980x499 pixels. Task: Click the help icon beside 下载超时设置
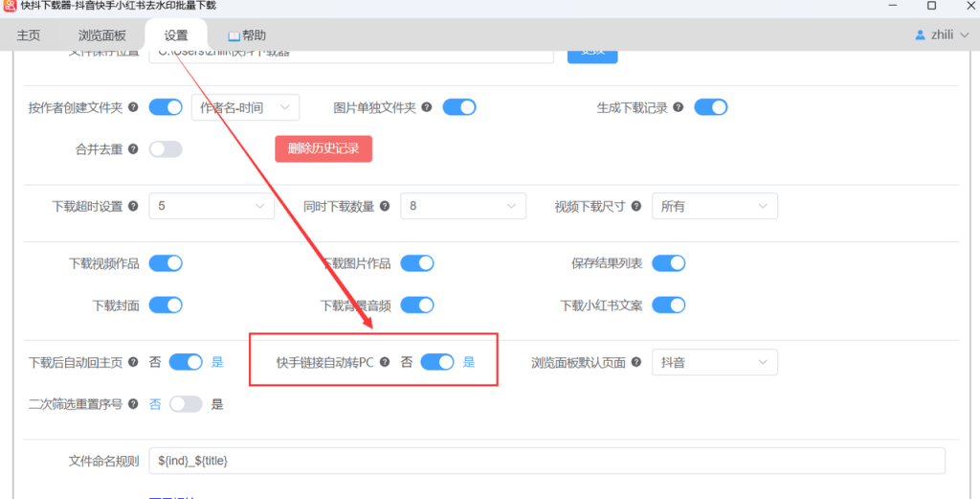coord(133,206)
